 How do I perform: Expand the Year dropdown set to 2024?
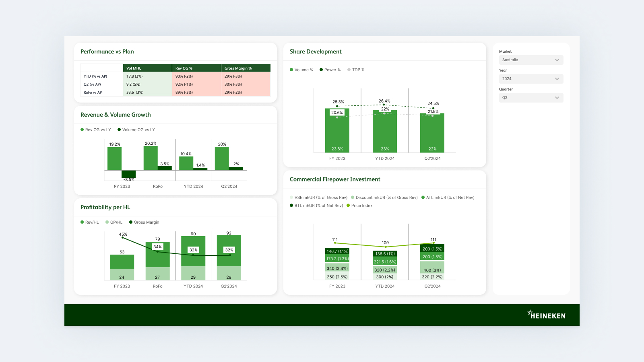(531, 78)
